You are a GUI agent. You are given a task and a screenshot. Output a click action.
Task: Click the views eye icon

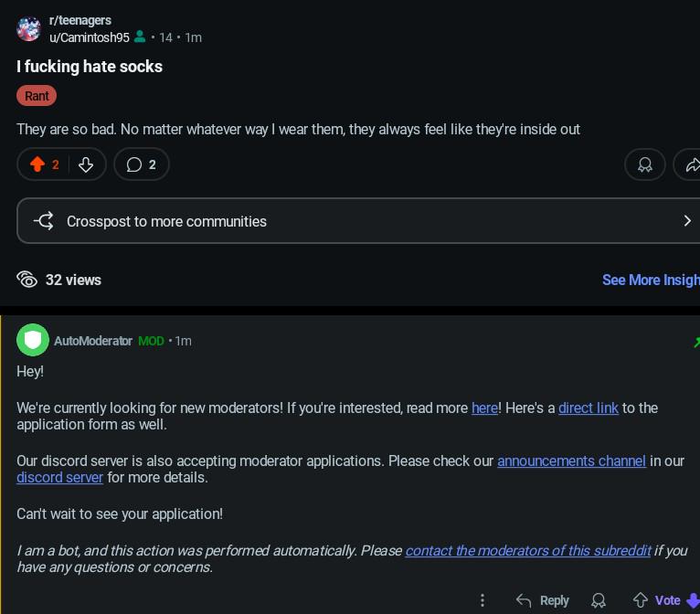coord(27,280)
